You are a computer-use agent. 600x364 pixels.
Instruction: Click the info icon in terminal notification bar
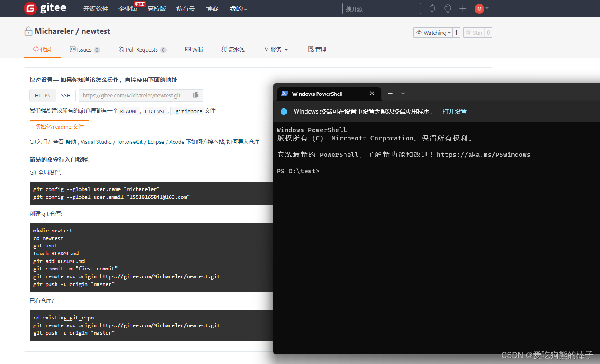coord(284,111)
